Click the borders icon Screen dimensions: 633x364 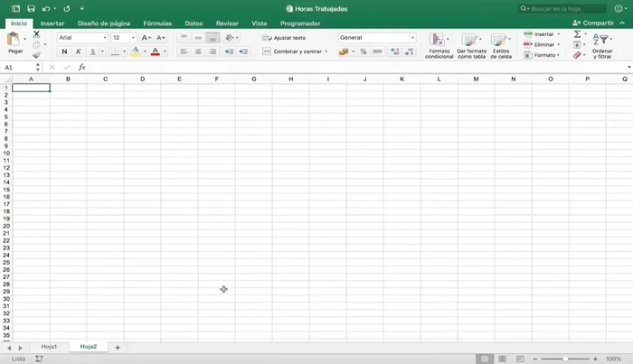tap(115, 51)
